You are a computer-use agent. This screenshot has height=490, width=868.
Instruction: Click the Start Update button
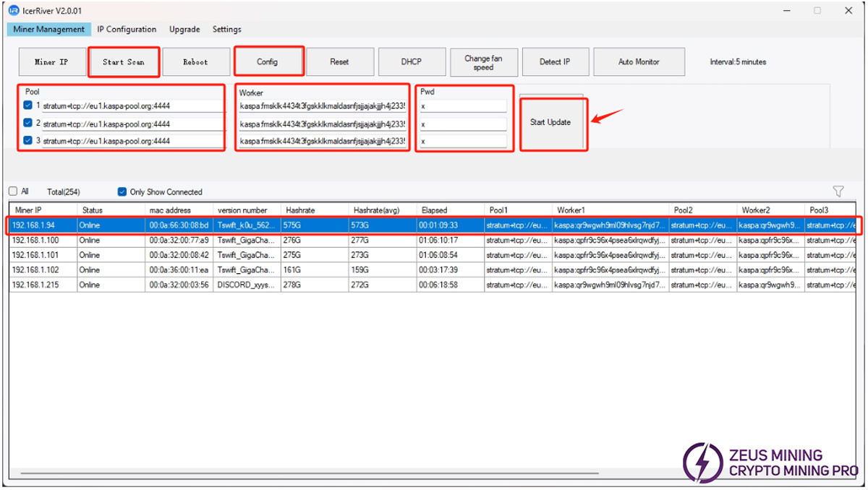pos(550,123)
